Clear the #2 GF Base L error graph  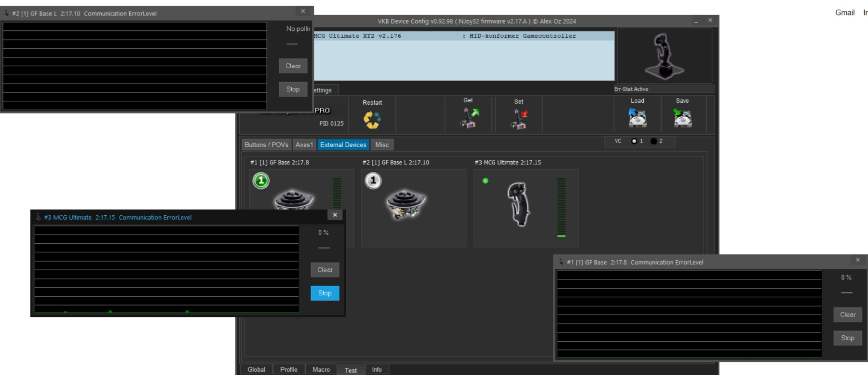293,66
